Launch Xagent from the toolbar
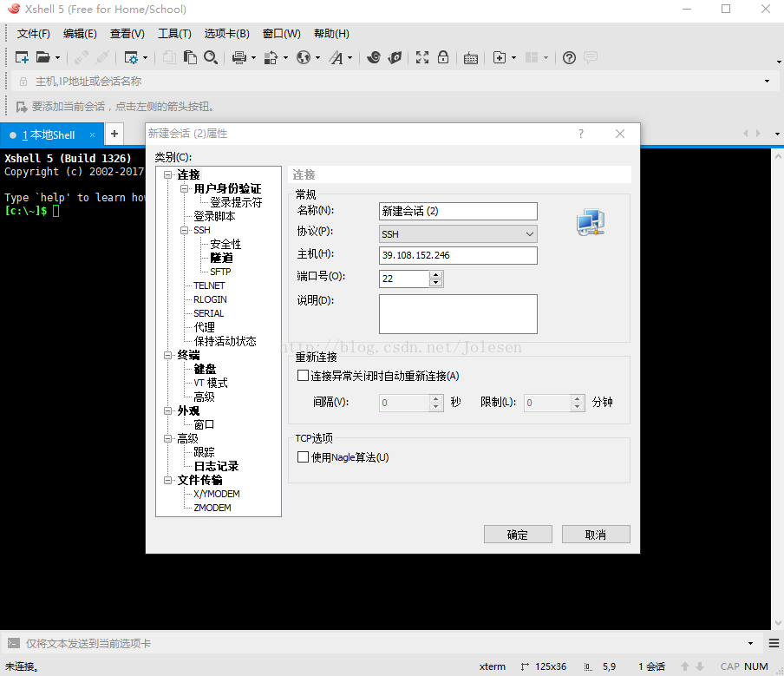 pos(395,57)
